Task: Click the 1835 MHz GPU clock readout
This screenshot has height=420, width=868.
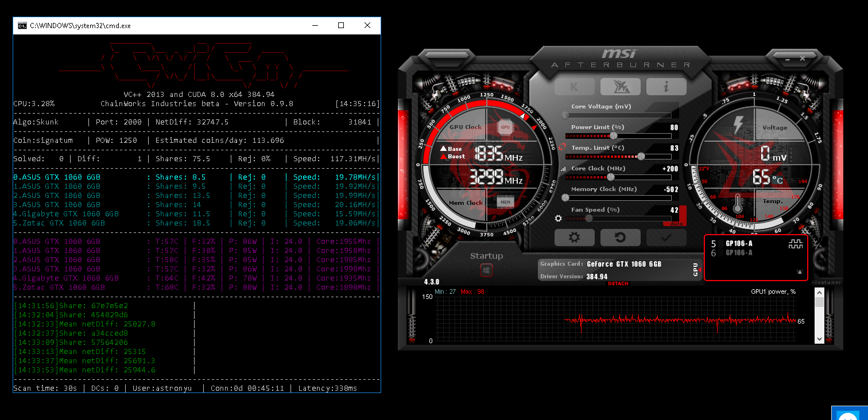Action: [x=498, y=154]
